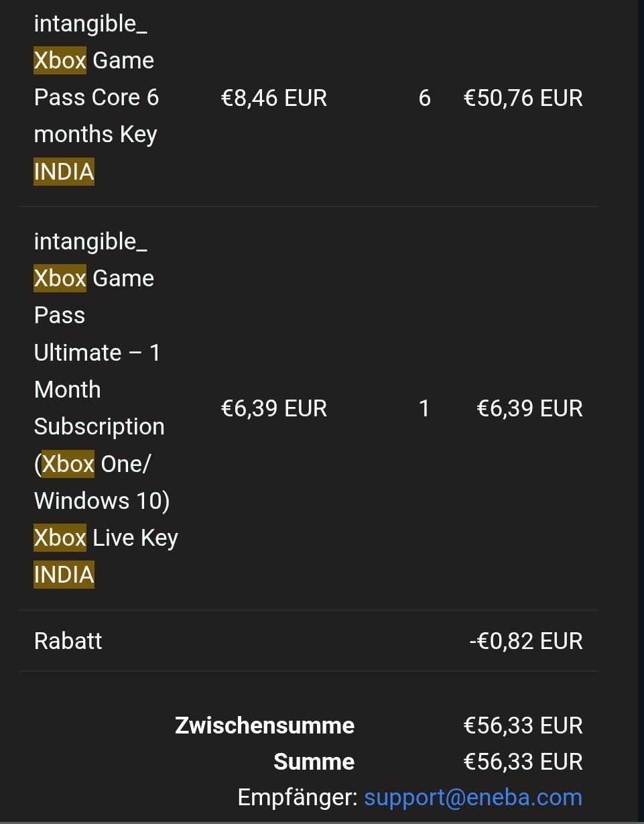Click the highlighted INDIA tag in first item
Viewport: 644px width, 824px height.
[x=64, y=172]
